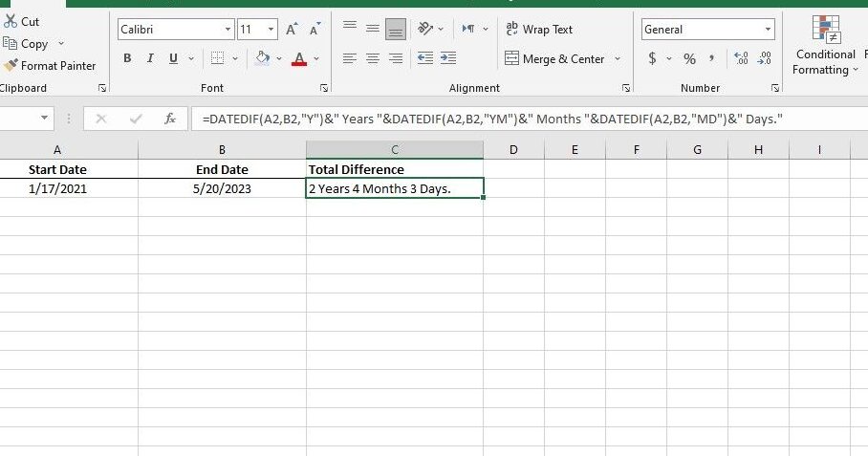868x456 pixels.
Task: Expand the font name dropdown arrow
Action: (228, 30)
